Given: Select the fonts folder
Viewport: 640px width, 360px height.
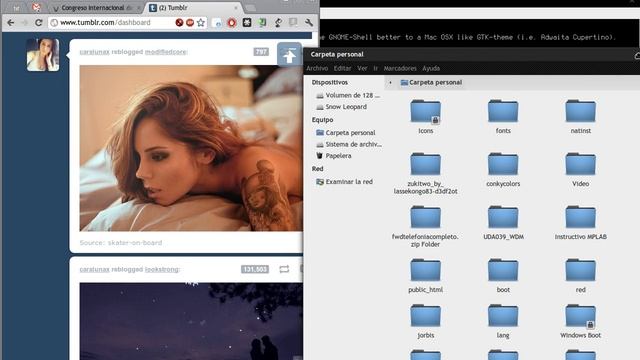Looking at the screenshot, I should (x=503, y=116).
